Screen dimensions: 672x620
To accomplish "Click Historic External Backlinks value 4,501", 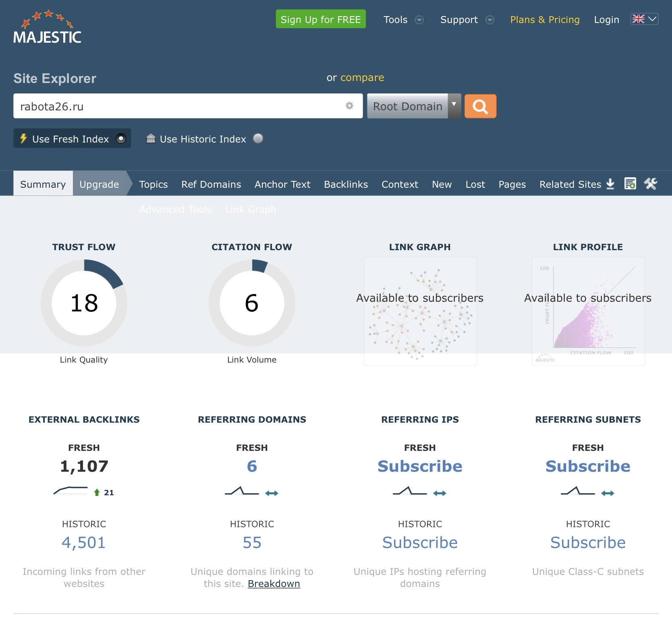I will point(84,543).
